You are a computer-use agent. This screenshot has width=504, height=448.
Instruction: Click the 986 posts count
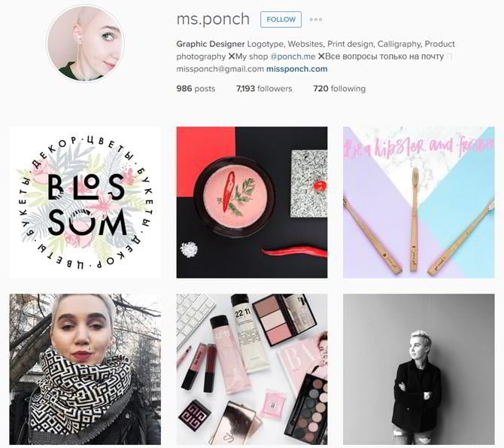pos(196,89)
